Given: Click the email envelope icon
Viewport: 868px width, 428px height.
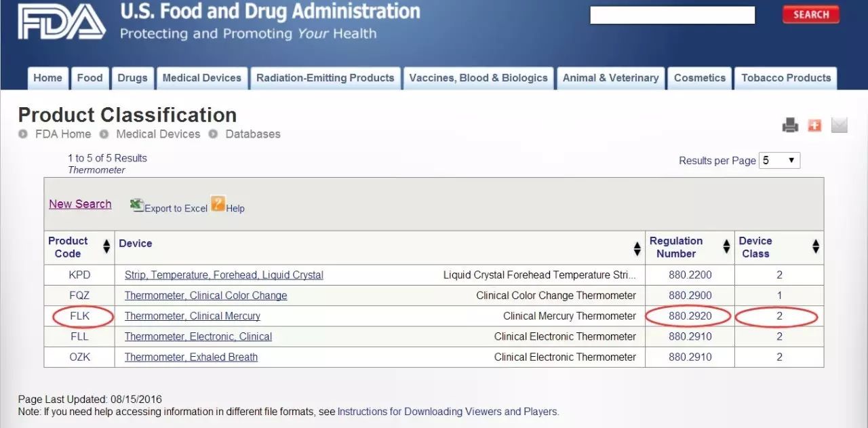Looking at the screenshot, I should click(840, 125).
